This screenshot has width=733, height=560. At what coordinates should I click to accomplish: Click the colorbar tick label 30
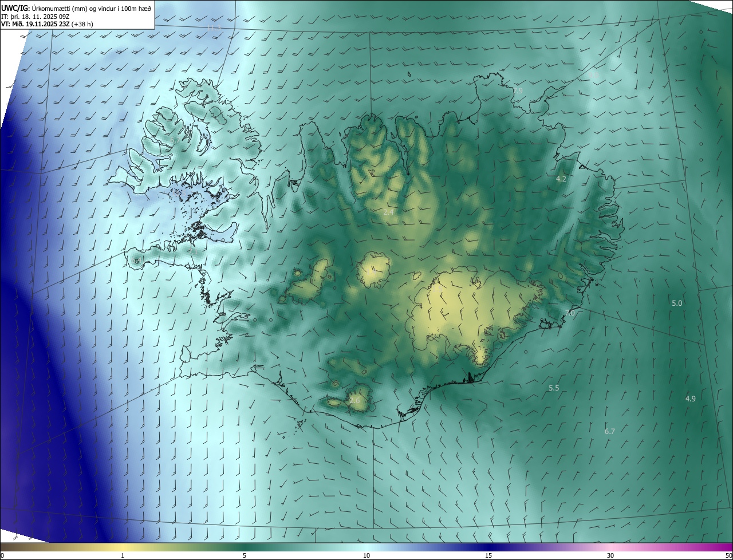pyautogui.click(x=610, y=555)
